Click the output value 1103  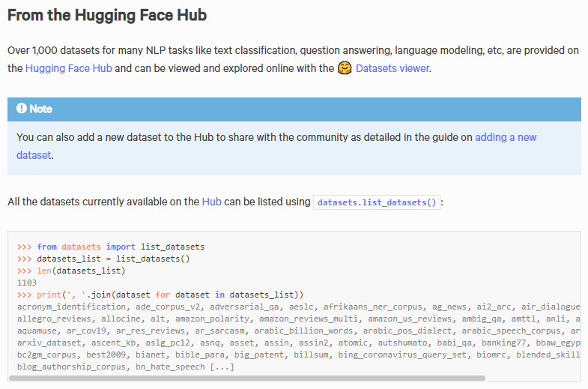[x=27, y=283]
